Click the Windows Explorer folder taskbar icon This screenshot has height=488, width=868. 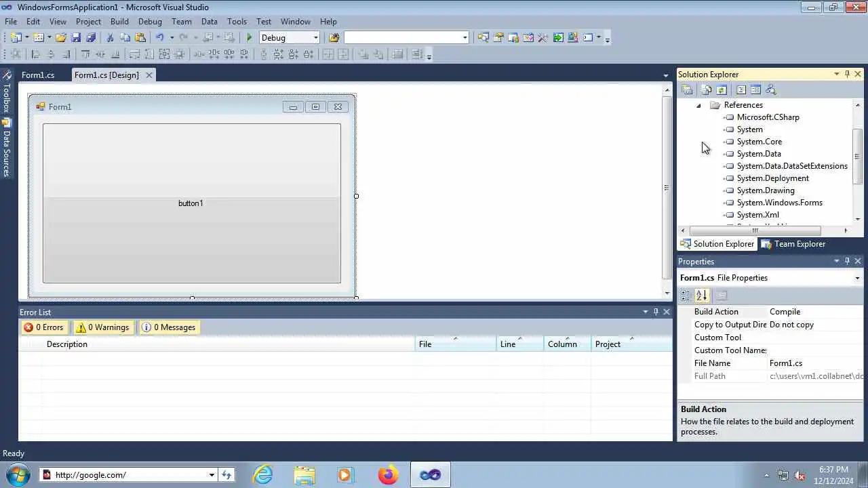pyautogui.click(x=304, y=474)
